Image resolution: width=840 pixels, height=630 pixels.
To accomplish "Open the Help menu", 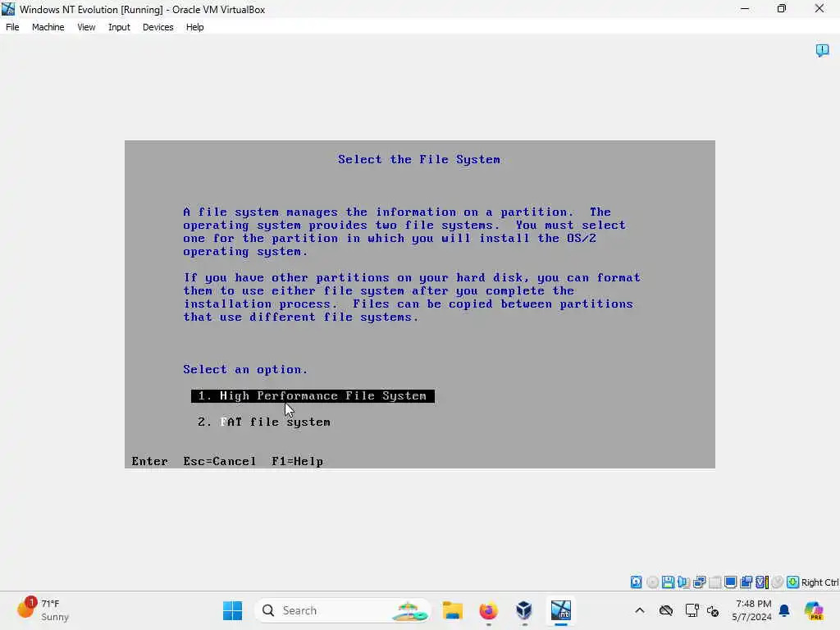I will (x=194, y=27).
